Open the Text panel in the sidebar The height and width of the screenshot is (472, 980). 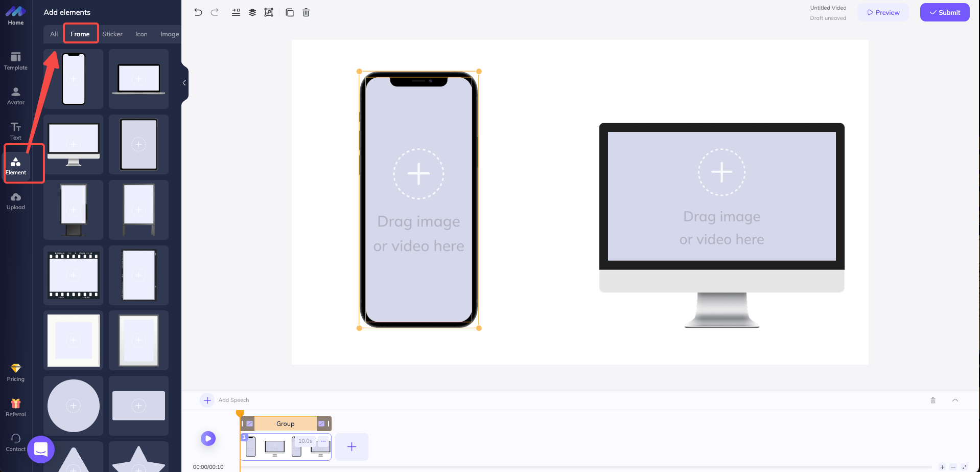tap(16, 131)
